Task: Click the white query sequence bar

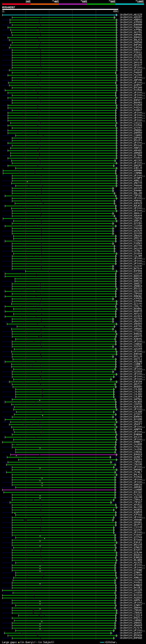Action: (60, 10)
